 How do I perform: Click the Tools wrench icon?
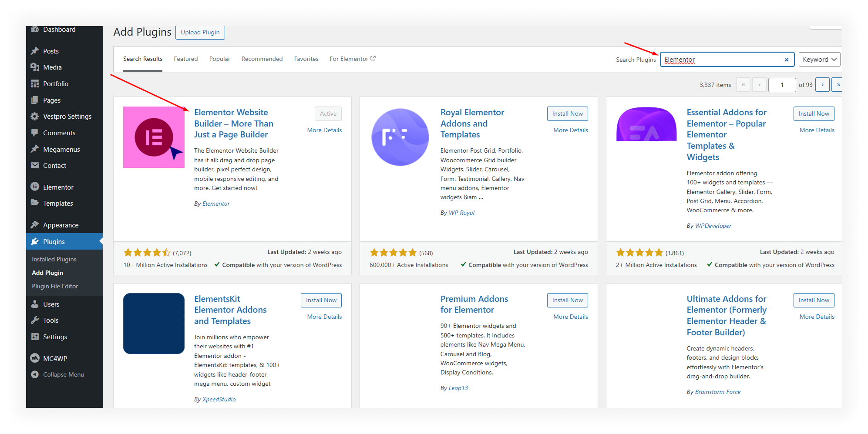pyautogui.click(x=35, y=320)
